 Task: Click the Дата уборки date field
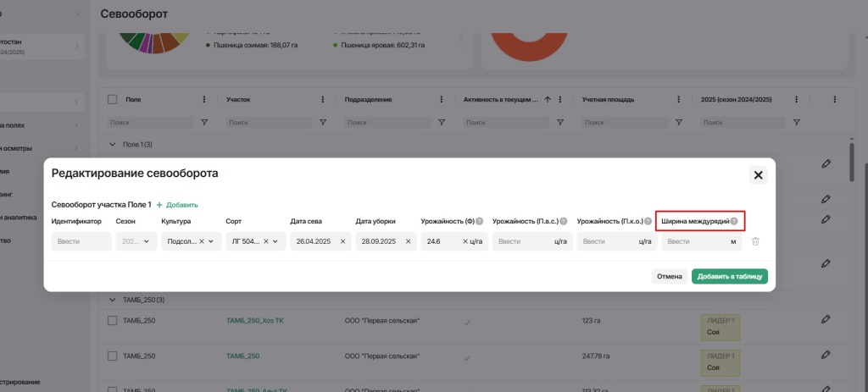pos(386,241)
